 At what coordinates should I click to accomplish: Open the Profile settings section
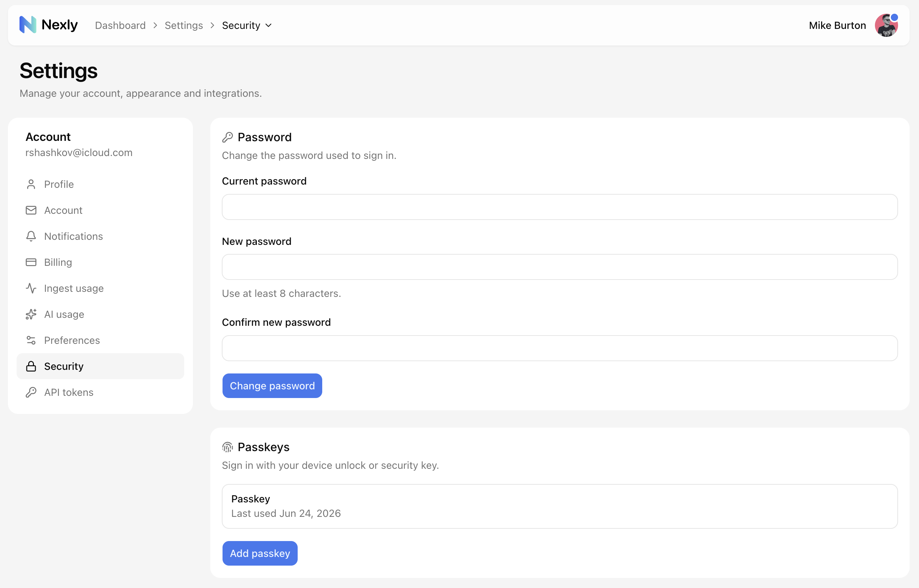(100, 185)
